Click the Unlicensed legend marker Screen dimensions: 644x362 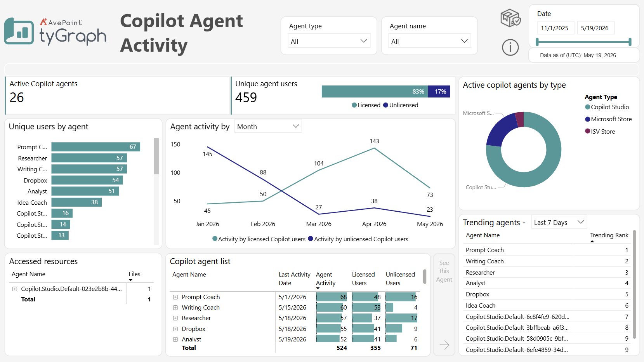click(385, 105)
